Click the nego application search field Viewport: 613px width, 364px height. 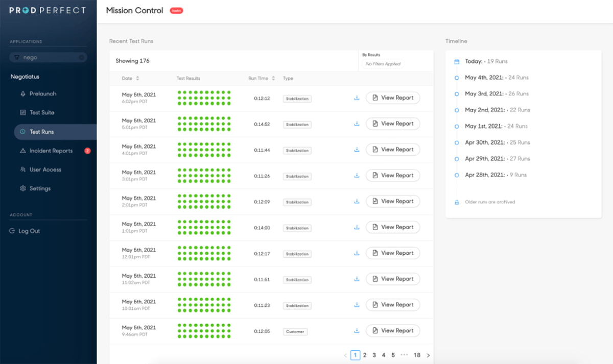(48, 58)
